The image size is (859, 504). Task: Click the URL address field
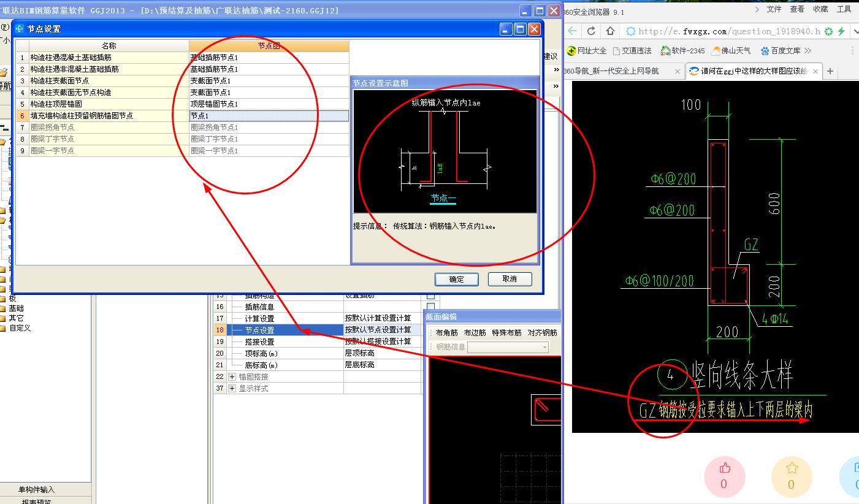(729, 31)
